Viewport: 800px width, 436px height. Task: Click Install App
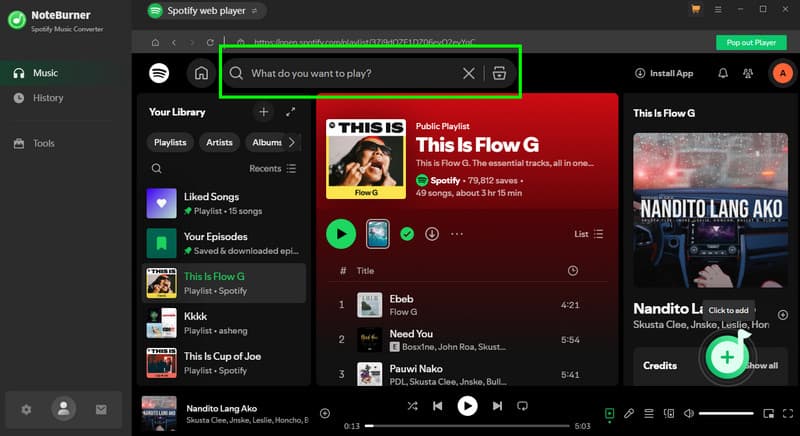click(664, 73)
